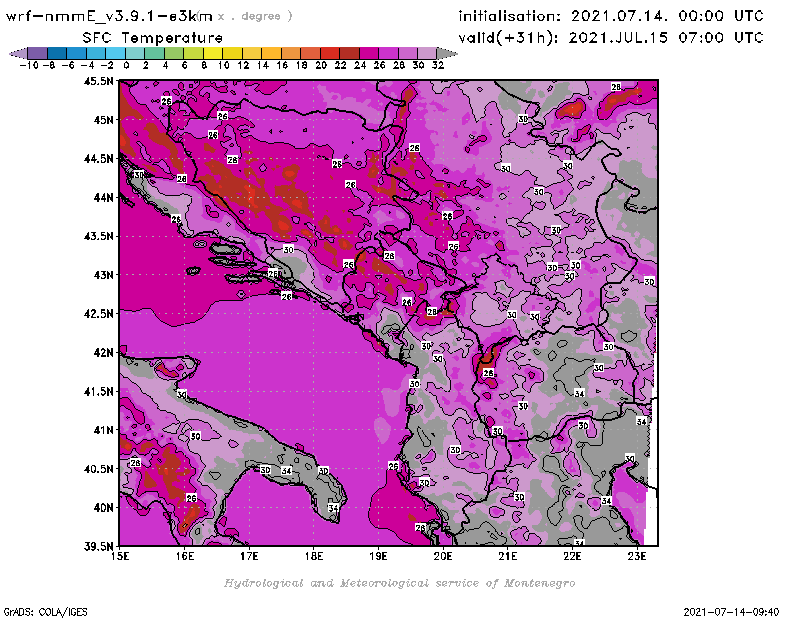
Task: Click the '2021-07-14-09:40' timestamp
Action: point(731,612)
